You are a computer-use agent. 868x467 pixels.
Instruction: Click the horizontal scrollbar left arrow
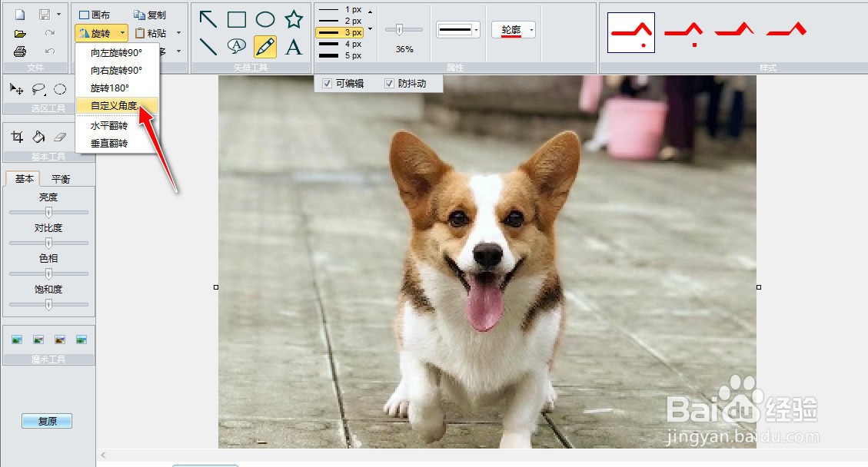point(103,455)
